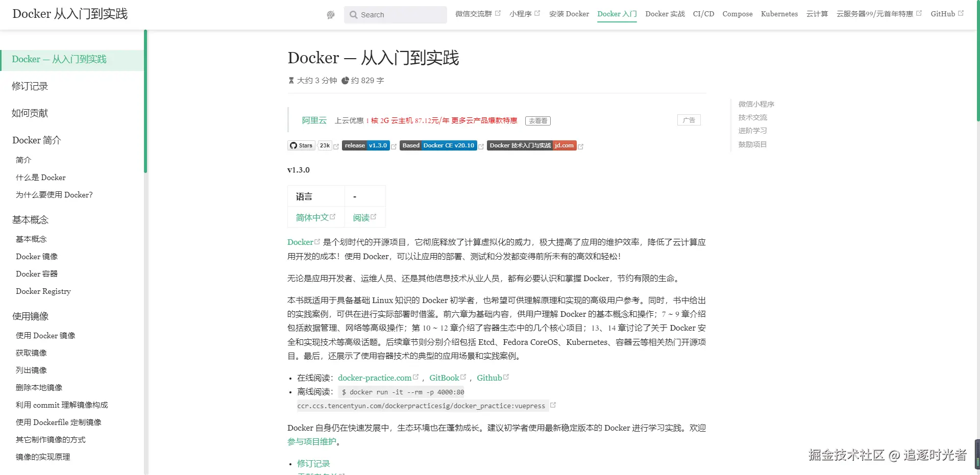The image size is (980, 475).
Task: Open the 微信交流群 nav link
Action: coord(478,14)
